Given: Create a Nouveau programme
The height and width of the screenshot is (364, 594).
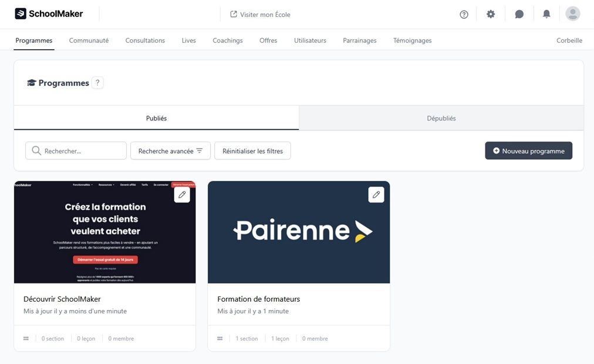Looking at the screenshot, I should (528, 150).
